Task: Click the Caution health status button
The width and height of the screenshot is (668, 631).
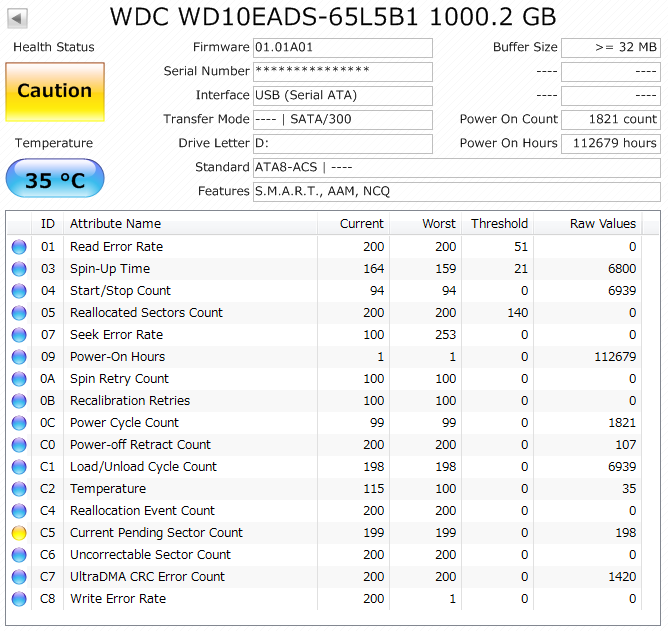Action: [x=55, y=92]
